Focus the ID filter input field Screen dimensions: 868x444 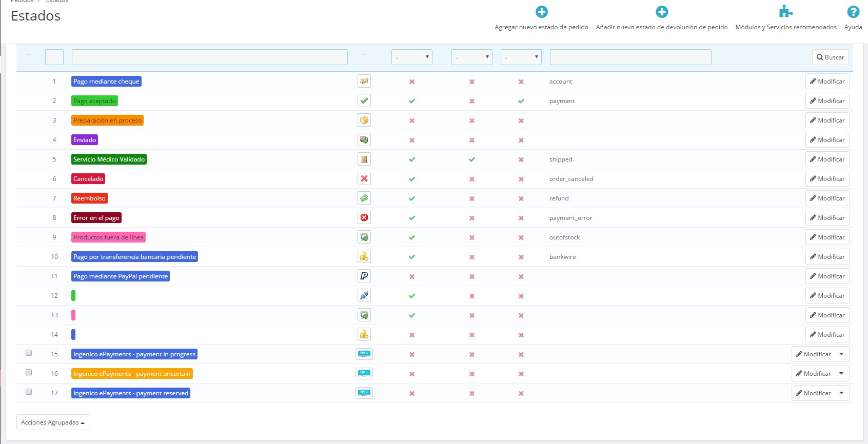pos(54,57)
